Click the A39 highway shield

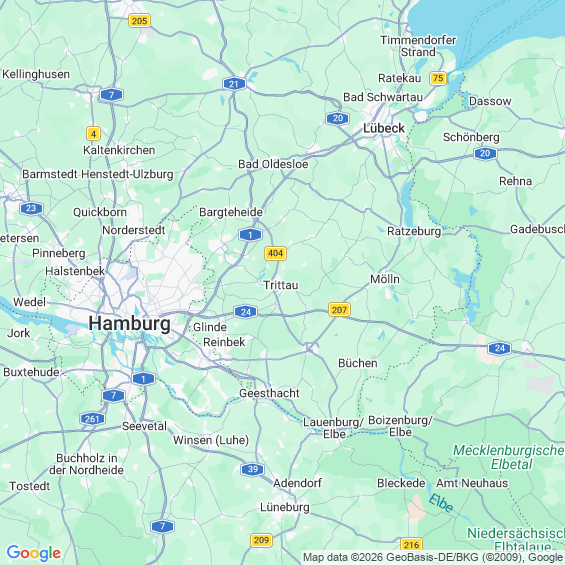(253, 469)
